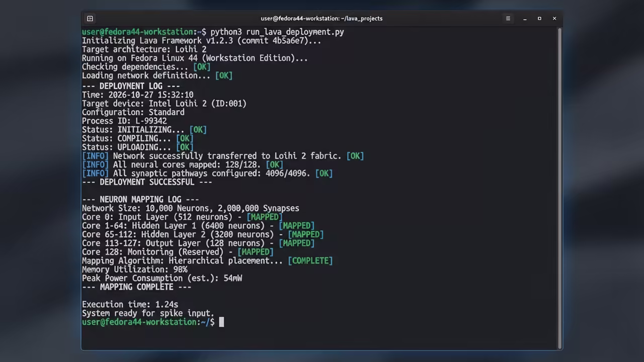Image resolution: width=644 pixels, height=362 pixels.
Task: Click 'Target device: Intel Loihi 2 (ID:001)'
Action: tap(164, 104)
